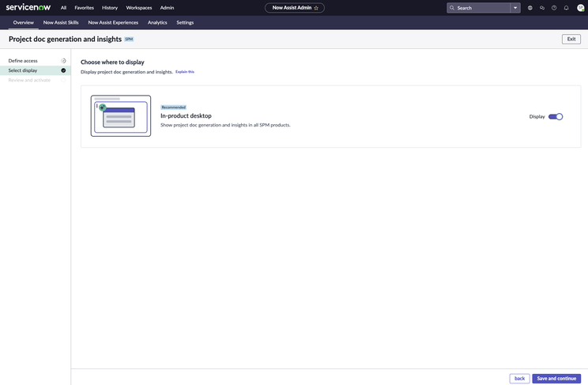This screenshot has width=588, height=385.
Task: Open the History menu
Action: (110, 7)
